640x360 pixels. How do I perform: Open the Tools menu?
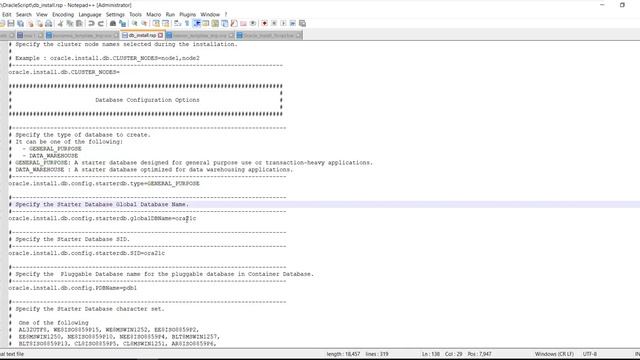135,14
